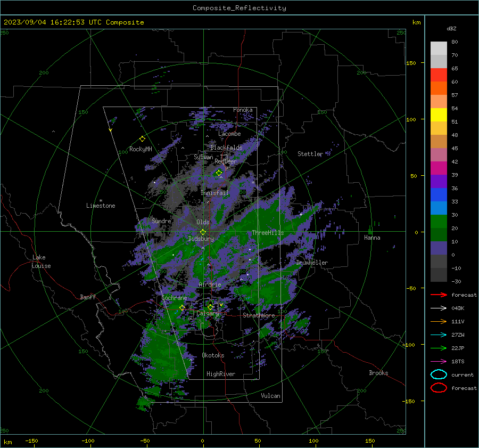The width and height of the screenshot is (479, 448).
Task: Click the white 04DK arrow in legend
Action: pos(439,308)
